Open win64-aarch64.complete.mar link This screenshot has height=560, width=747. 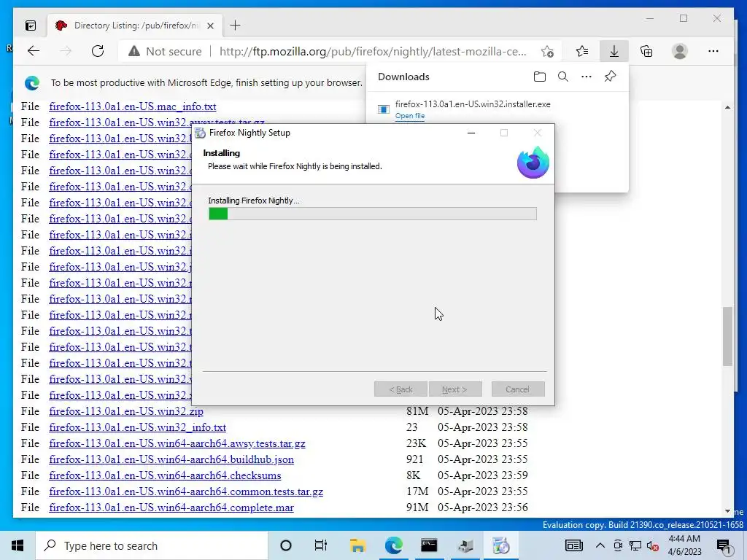pyautogui.click(x=171, y=507)
